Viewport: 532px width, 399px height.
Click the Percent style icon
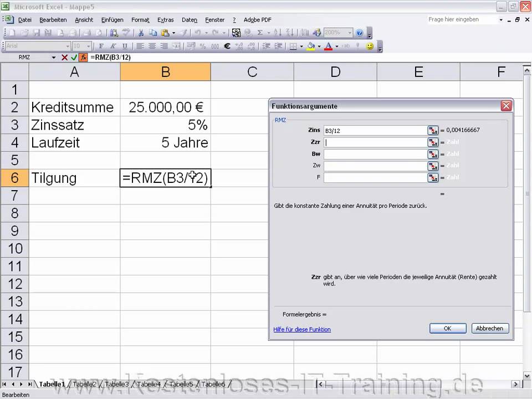[x=203, y=46]
